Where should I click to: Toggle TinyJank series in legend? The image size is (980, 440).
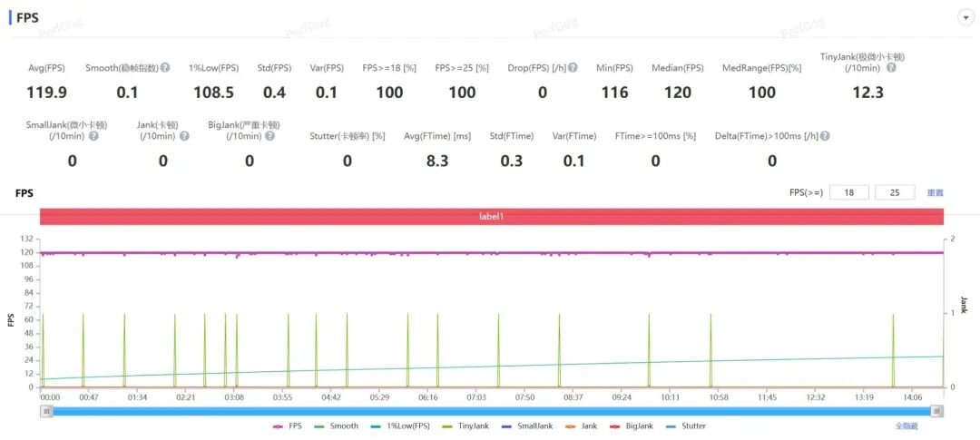click(465, 426)
